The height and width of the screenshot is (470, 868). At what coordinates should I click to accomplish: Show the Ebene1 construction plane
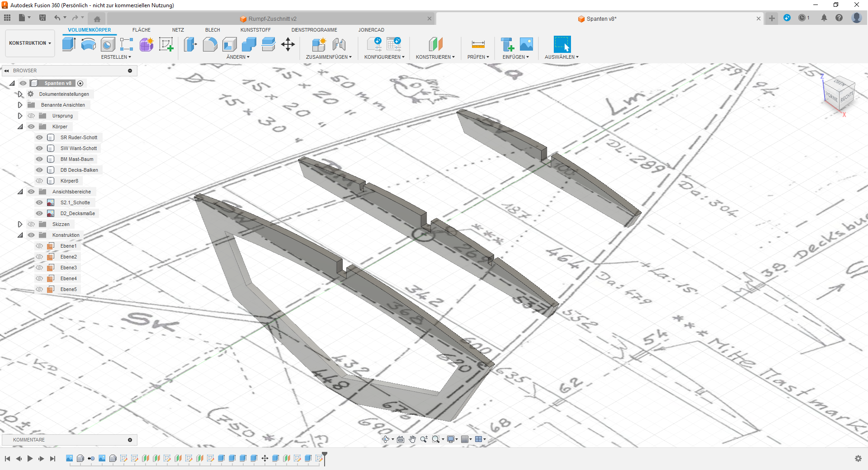pos(39,246)
